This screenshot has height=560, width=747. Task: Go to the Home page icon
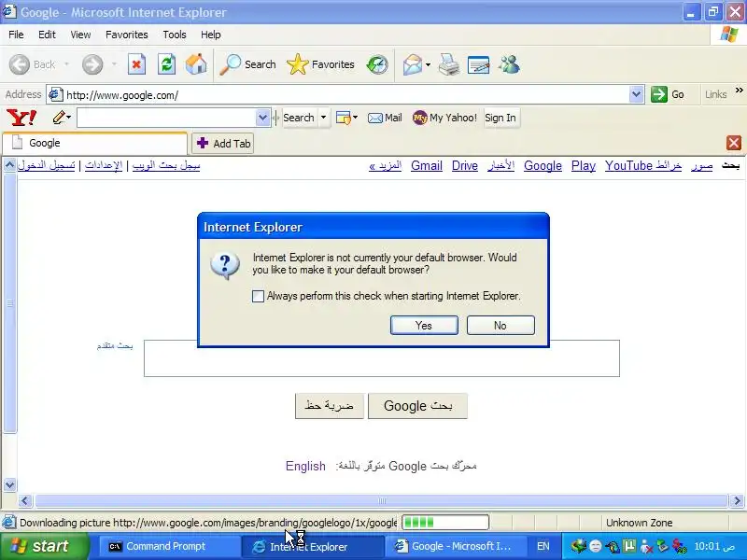pyautogui.click(x=196, y=64)
